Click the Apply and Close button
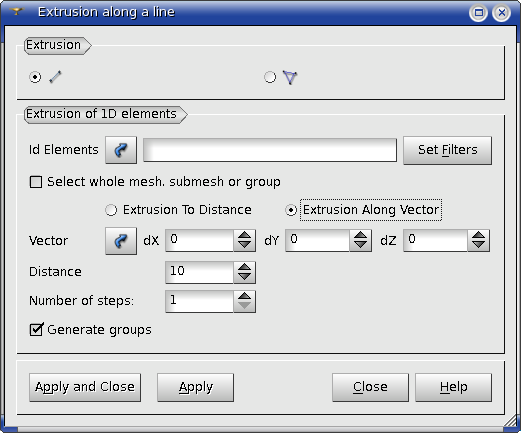The width and height of the screenshot is (521, 433). pyautogui.click(x=85, y=387)
